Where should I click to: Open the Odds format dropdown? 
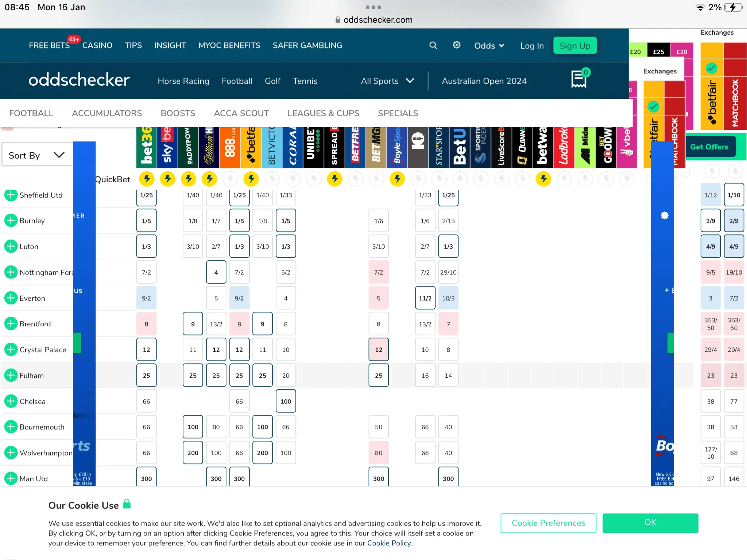click(x=489, y=46)
